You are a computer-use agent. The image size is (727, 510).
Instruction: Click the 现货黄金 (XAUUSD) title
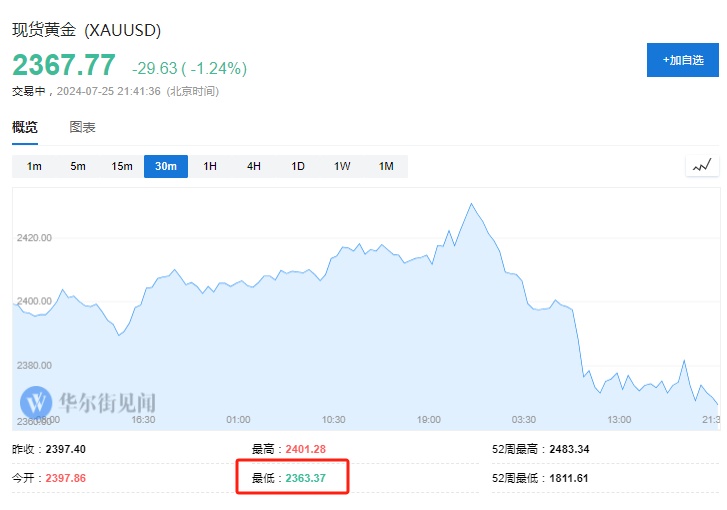pos(86,30)
